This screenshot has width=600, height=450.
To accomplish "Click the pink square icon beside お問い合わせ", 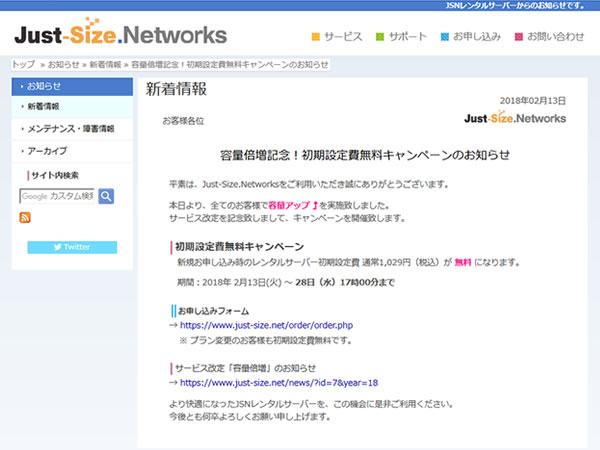I will tap(518, 37).
